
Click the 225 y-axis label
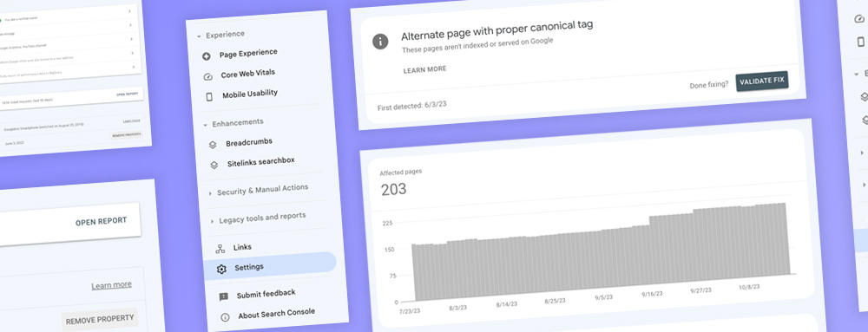387,224
